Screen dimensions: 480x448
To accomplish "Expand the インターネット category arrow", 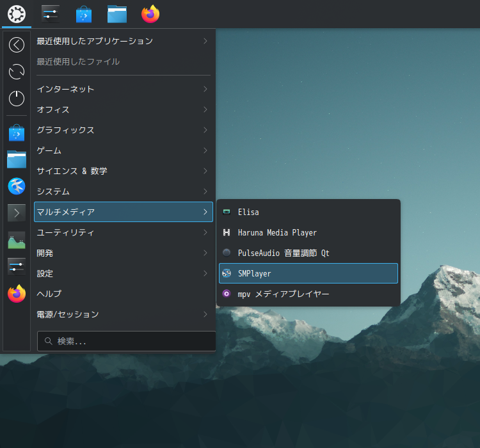I will pyautogui.click(x=205, y=89).
